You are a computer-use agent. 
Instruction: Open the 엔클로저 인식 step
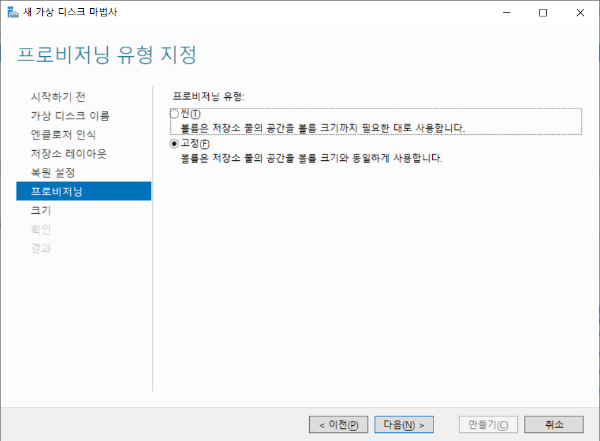point(63,134)
